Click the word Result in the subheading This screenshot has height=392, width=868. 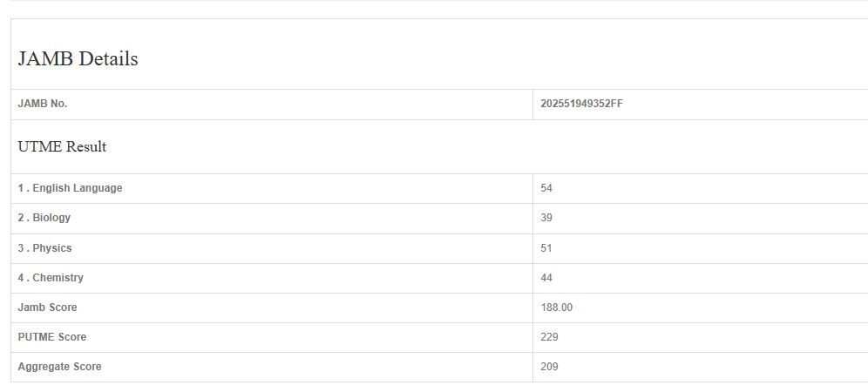coord(86,146)
